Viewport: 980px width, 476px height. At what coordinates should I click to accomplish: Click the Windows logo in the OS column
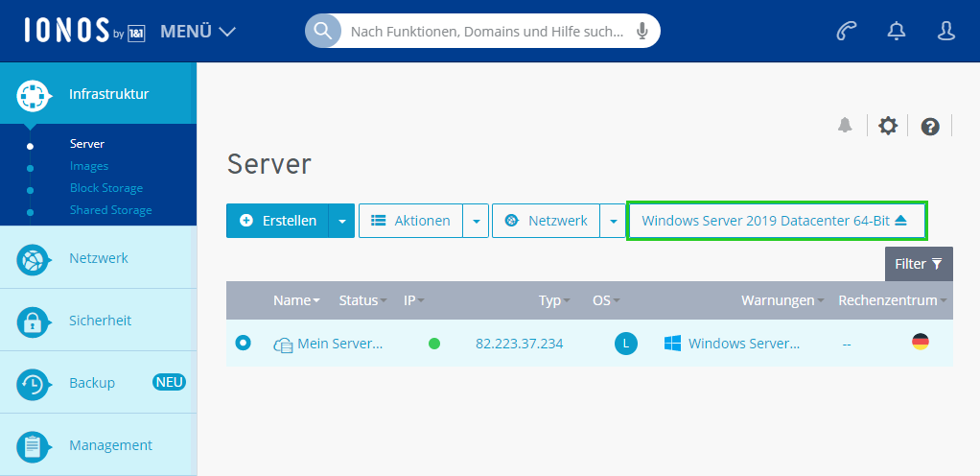pyautogui.click(x=672, y=343)
